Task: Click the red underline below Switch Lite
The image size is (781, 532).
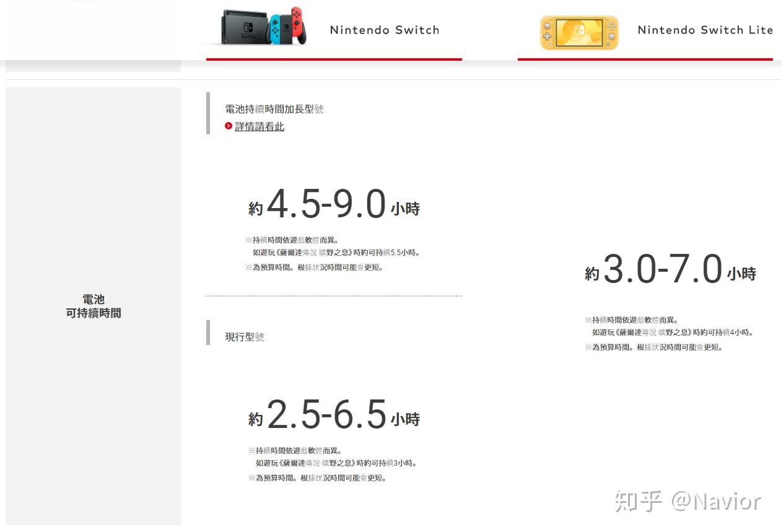Action: (645, 59)
